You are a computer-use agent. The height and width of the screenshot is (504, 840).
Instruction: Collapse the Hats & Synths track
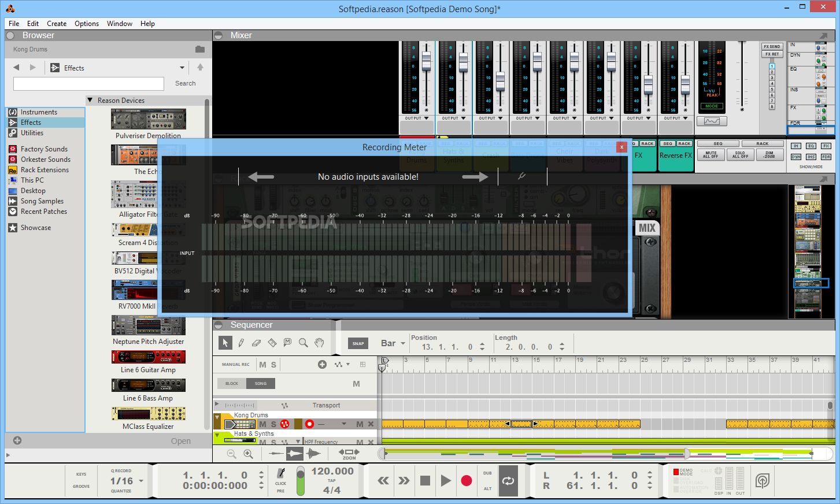tap(217, 435)
